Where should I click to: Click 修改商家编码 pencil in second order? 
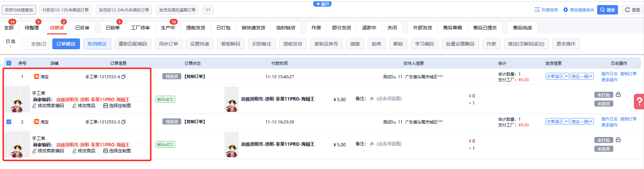point(34,151)
